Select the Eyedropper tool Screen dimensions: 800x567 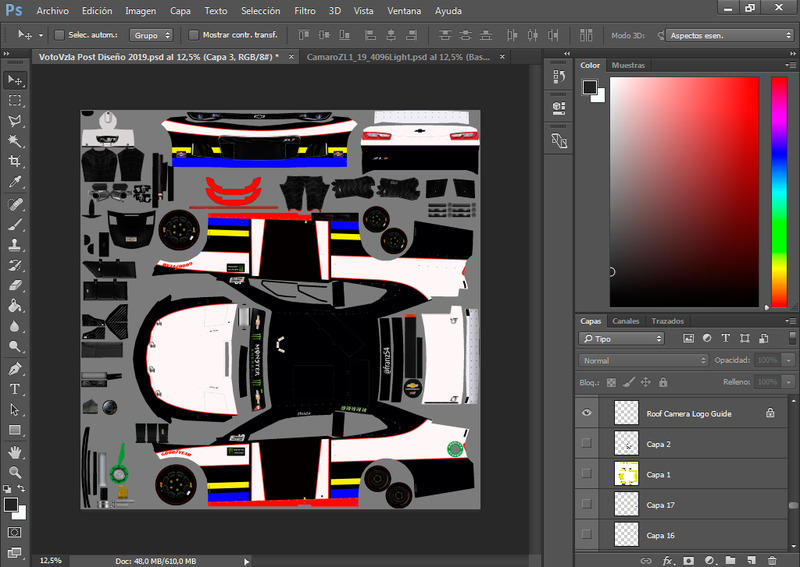pos(15,182)
